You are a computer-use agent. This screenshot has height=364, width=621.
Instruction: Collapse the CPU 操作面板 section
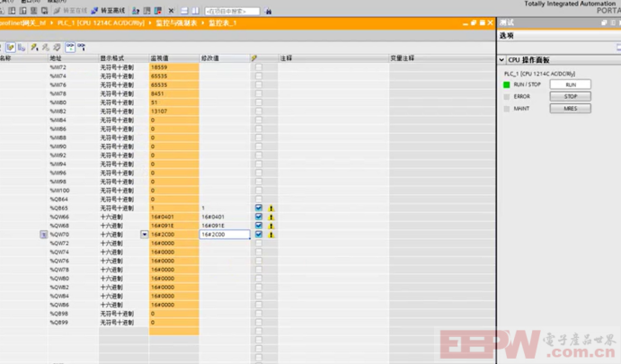pos(501,60)
